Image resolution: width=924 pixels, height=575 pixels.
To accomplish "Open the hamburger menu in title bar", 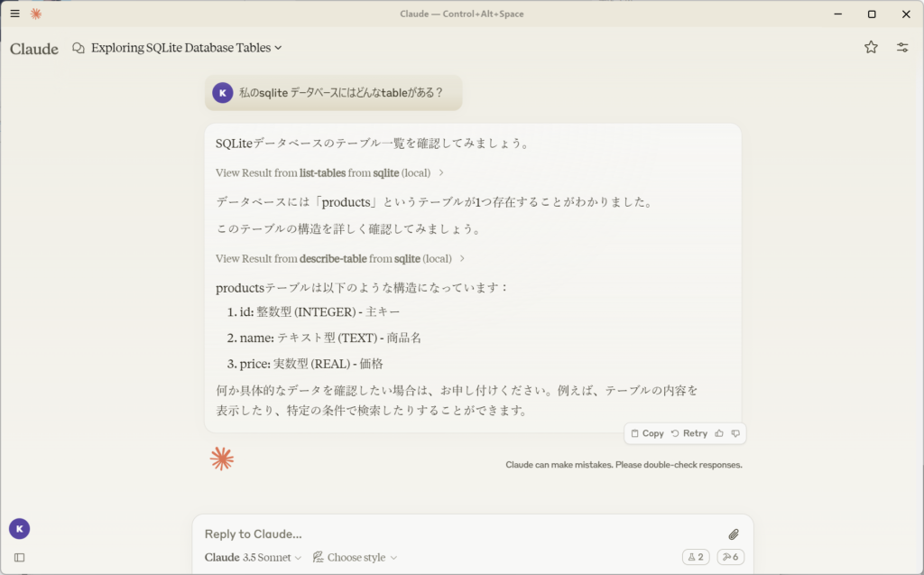I will [x=14, y=14].
